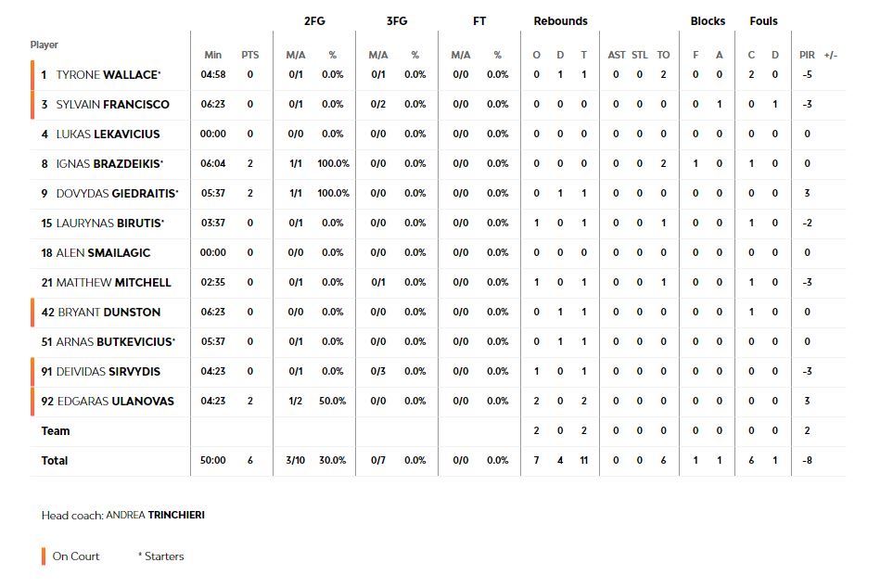
Task: Click head coach Andrea Trinchieri's name
Action: point(155,515)
